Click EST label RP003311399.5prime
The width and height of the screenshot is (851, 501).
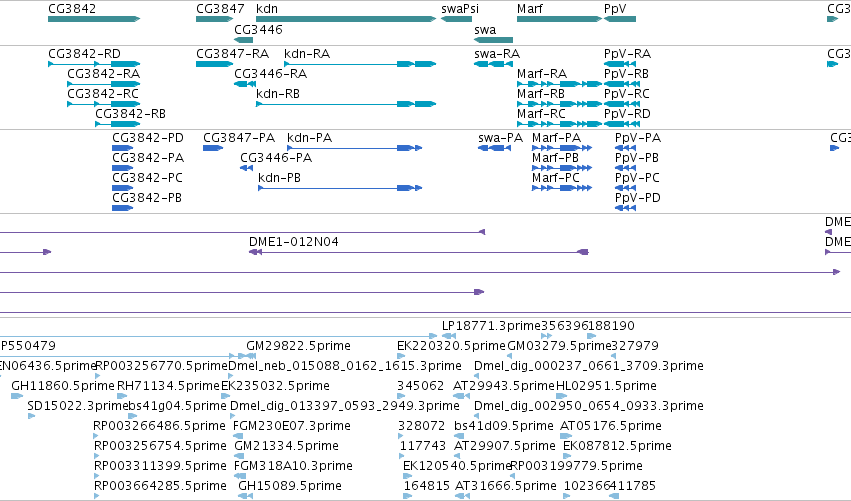(x=161, y=466)
